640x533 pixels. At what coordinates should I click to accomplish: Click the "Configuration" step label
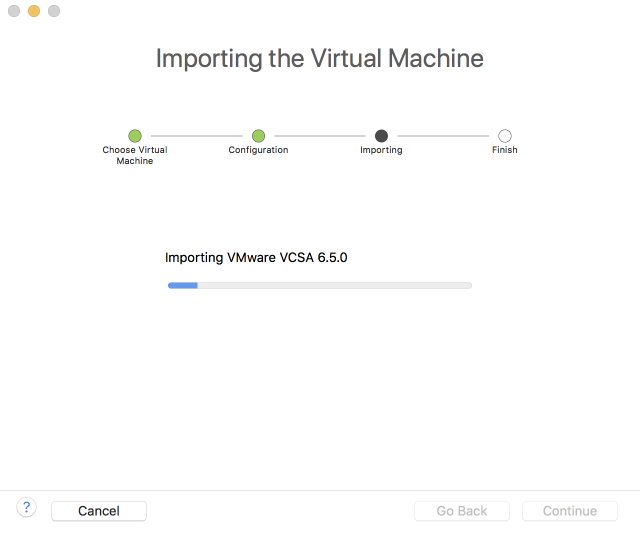tap(258, 150)
